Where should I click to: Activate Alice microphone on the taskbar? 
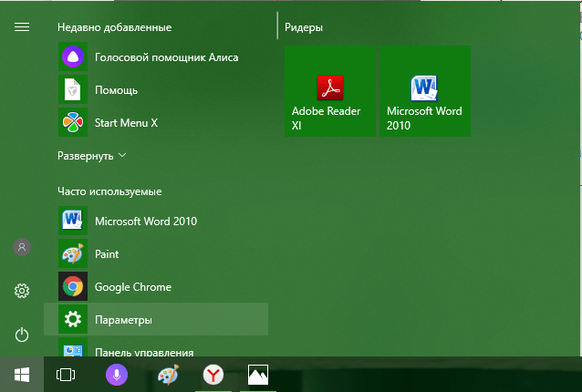[x=117, y=375]
